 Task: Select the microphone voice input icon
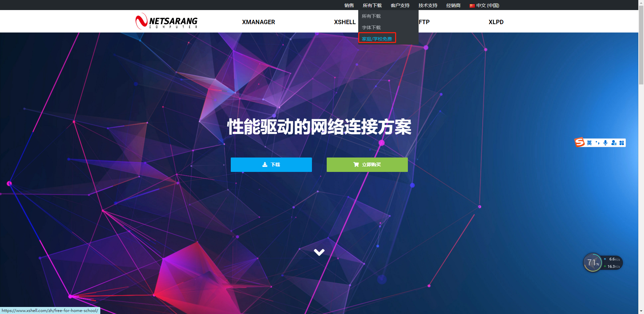coord(605,142)
